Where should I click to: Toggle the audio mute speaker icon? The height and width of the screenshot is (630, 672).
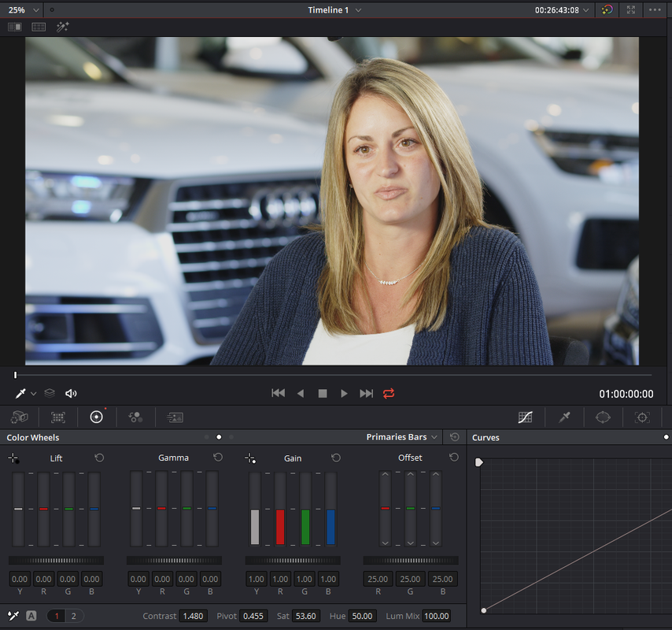pos(71,393)
